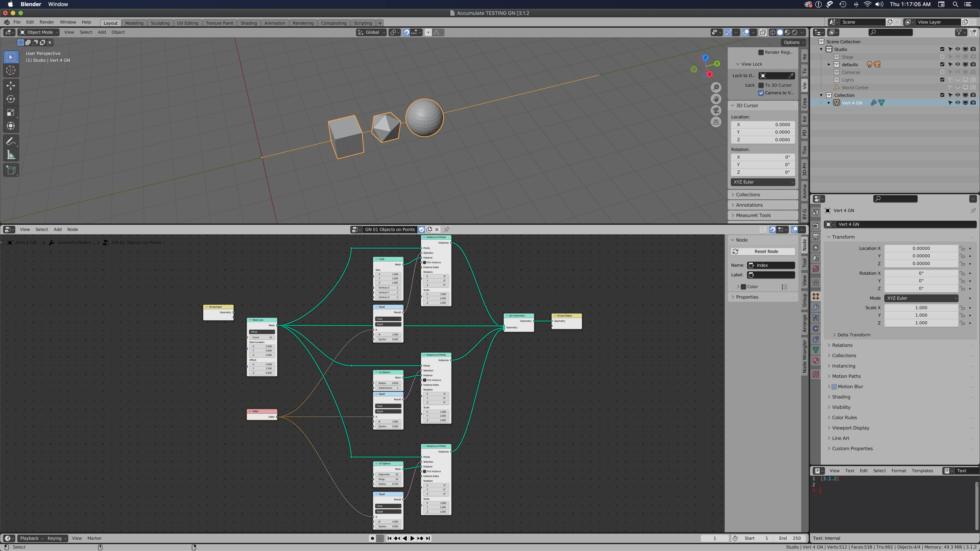The width and height of the screenshot is (980, 551).
Task: Open Object Data properties tab icon
Action: (816, 350)
